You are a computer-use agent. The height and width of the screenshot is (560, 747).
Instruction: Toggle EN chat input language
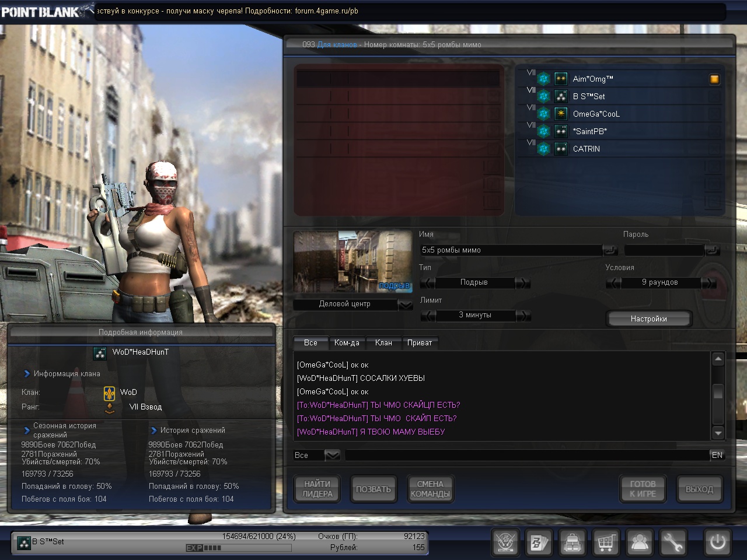(717, 455)
